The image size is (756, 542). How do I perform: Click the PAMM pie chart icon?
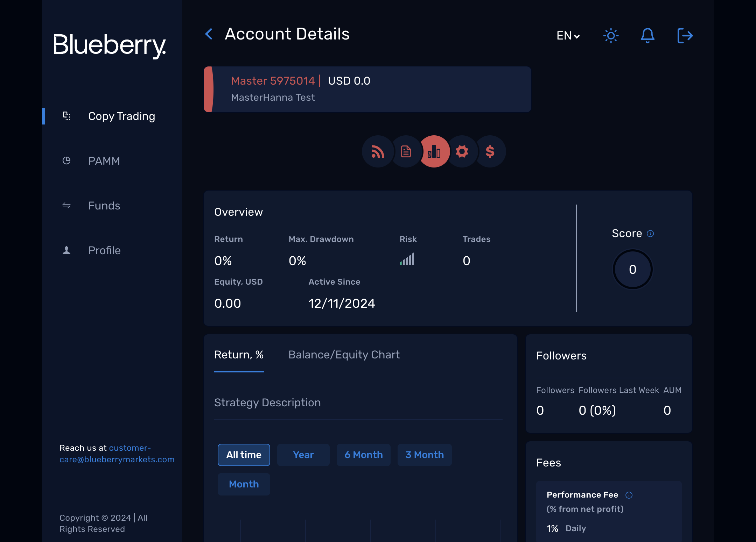coord(66,161)
